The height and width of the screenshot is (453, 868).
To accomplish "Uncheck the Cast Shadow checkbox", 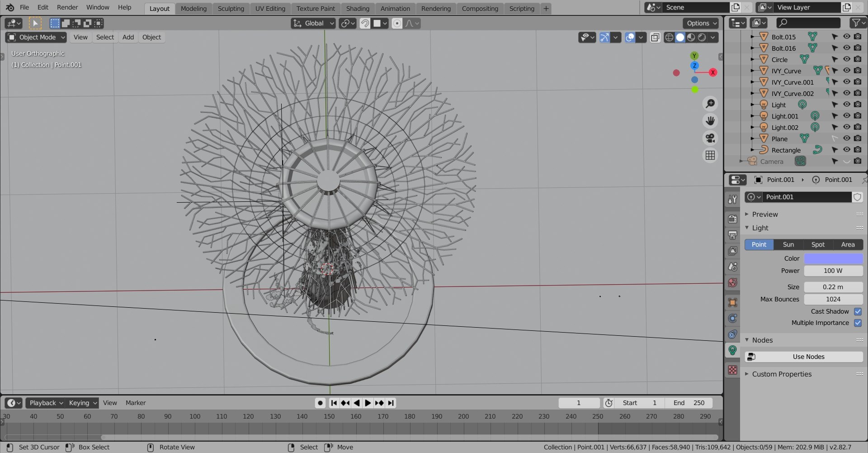I will pos(858,311).
